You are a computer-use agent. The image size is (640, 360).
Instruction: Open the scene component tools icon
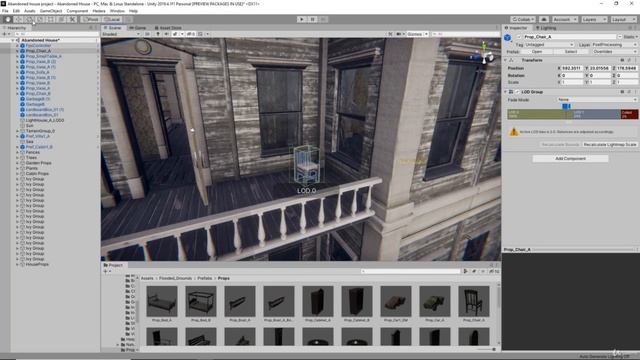[390, 34]
